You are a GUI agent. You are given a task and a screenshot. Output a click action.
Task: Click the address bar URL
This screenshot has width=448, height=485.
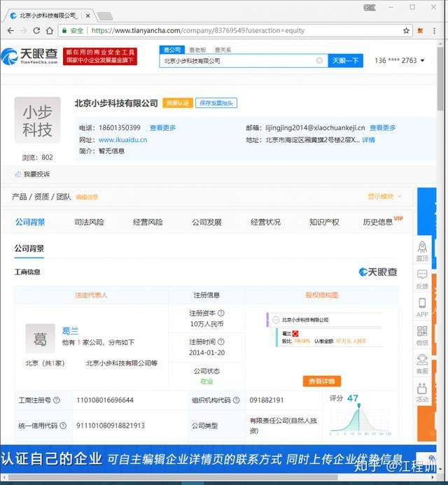(198, 31)
